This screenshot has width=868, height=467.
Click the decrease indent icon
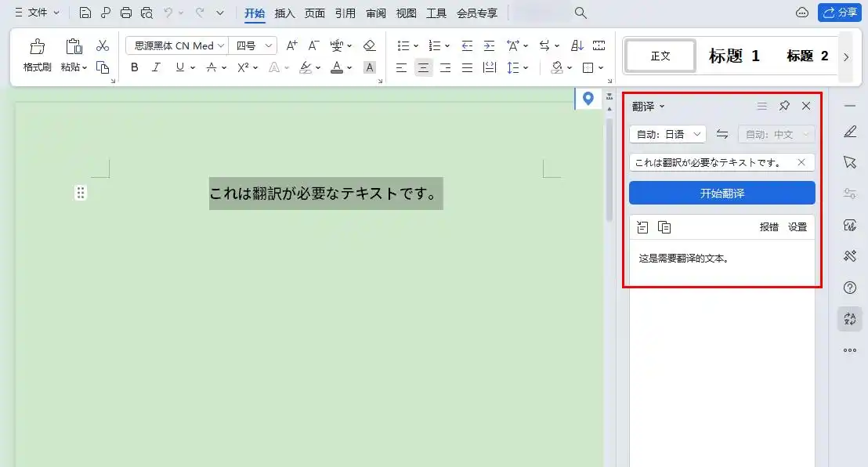[467, 45]
